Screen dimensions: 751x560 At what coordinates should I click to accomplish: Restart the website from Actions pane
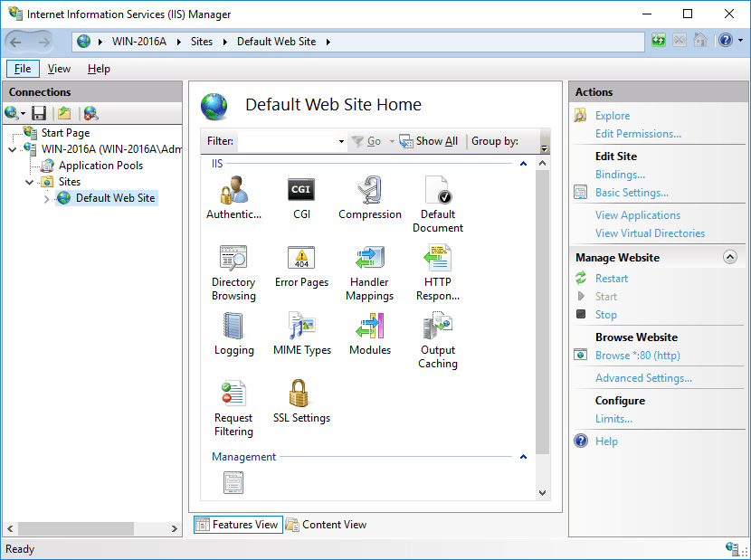click(612, 279)
